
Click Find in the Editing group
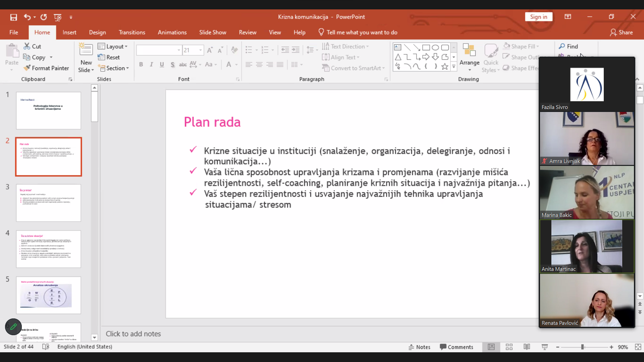568,46
